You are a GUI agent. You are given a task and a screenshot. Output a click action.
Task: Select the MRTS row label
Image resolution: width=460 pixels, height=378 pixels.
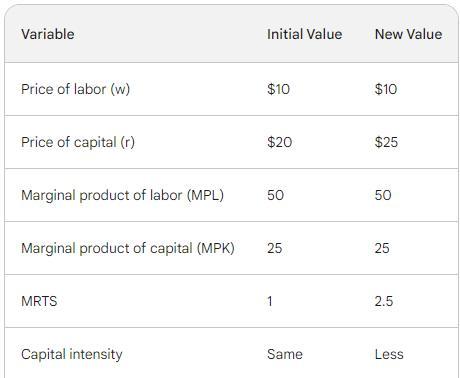[x=39, y=301]
